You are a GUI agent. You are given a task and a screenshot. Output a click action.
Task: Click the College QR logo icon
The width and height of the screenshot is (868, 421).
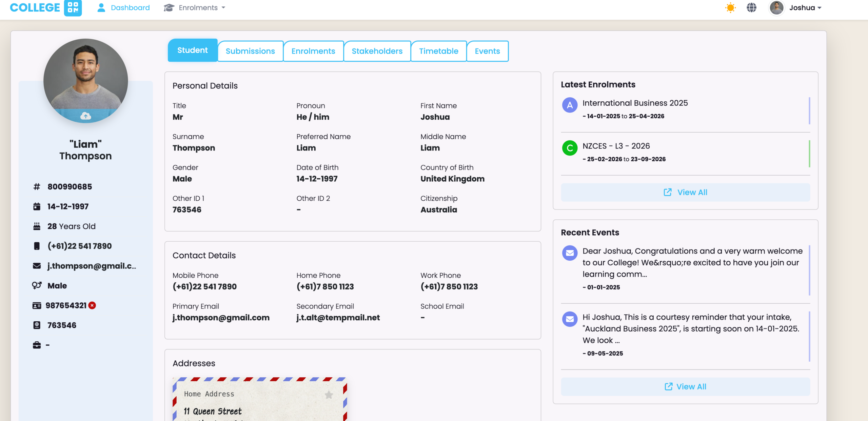tap(73, 7)
